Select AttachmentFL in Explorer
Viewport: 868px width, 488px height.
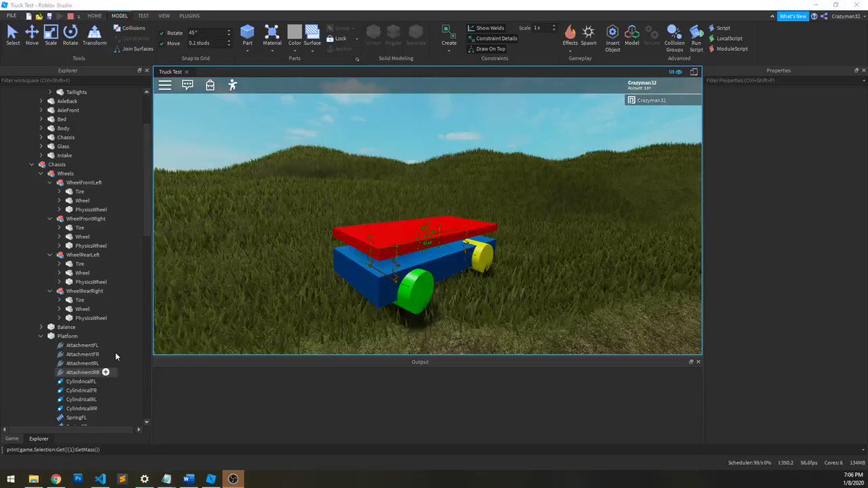pos(82,346)
